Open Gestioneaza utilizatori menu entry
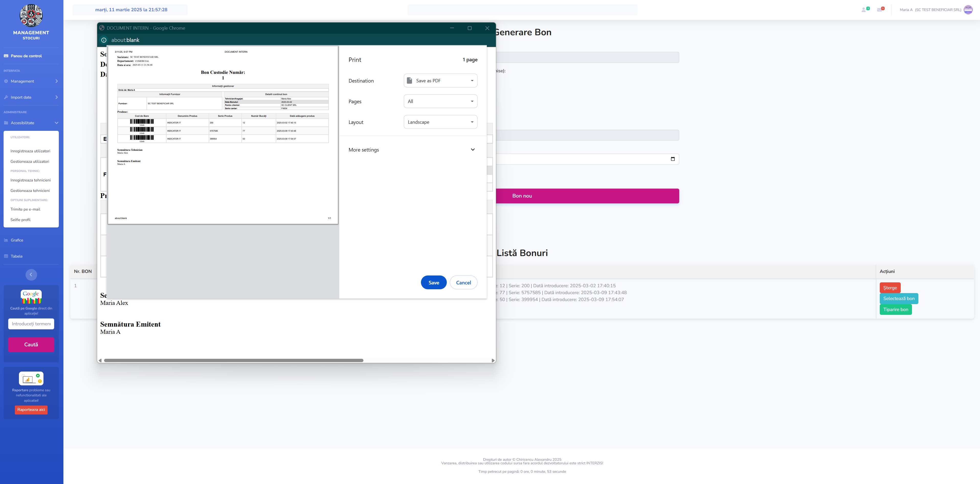This screenshot has width=980, height=484. [30, 161]
